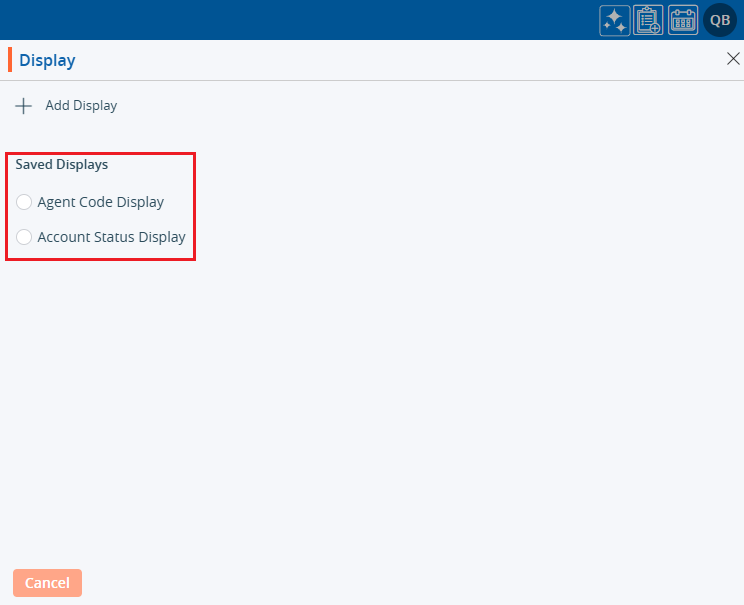Click empty blue header bar area
The width and height of the screenshot is (744, 605).
pyautogui.click(x=300, y=20)
